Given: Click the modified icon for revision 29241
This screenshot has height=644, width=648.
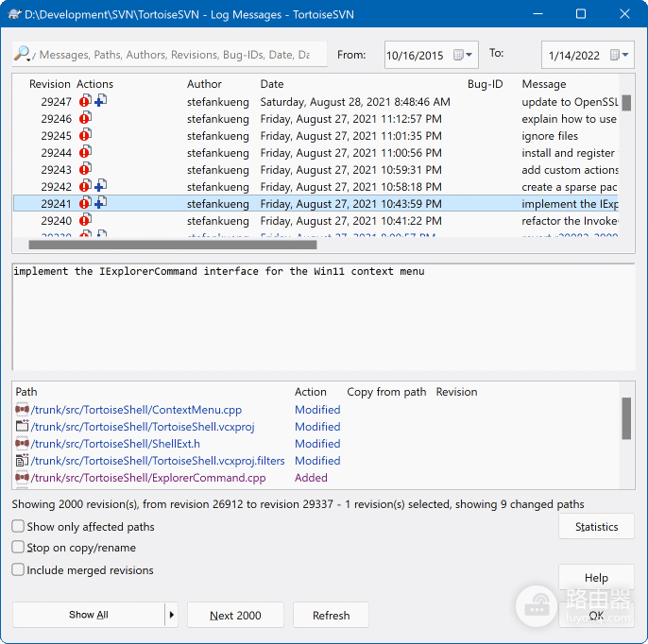Looking at the screenshot, I should click(x=85, y=203).
